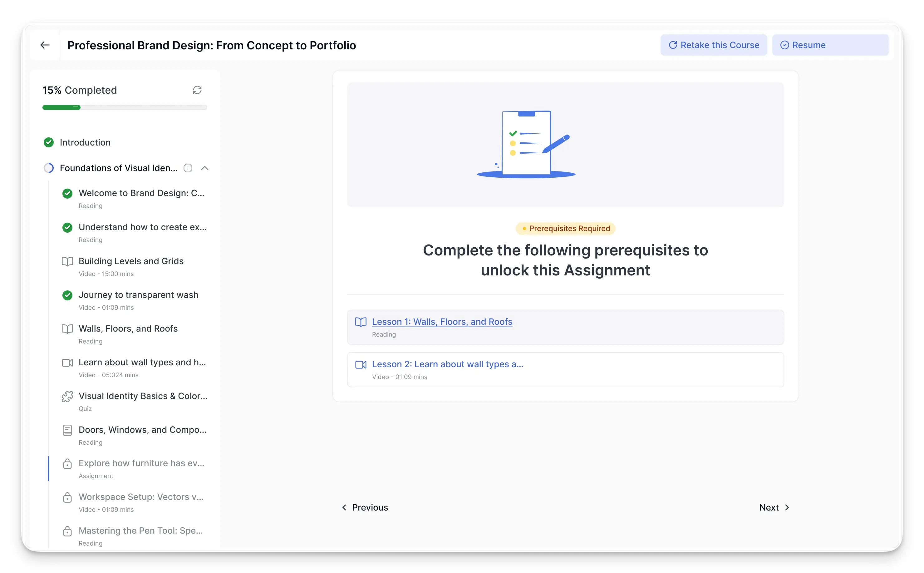Image resolution: width=924 pixels, height=573 pixels.
Task: Collapse the Foundations of Visual Iden... section
Action: pos(204,168)
